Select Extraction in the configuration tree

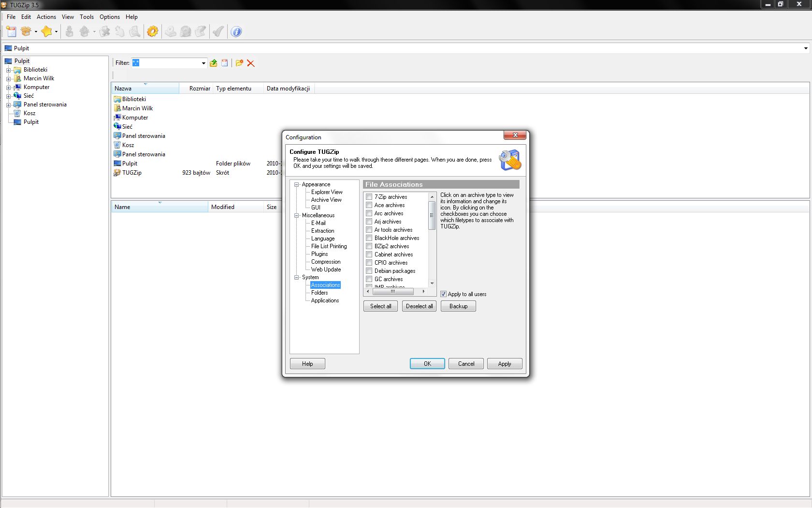(x=323, y=231)
